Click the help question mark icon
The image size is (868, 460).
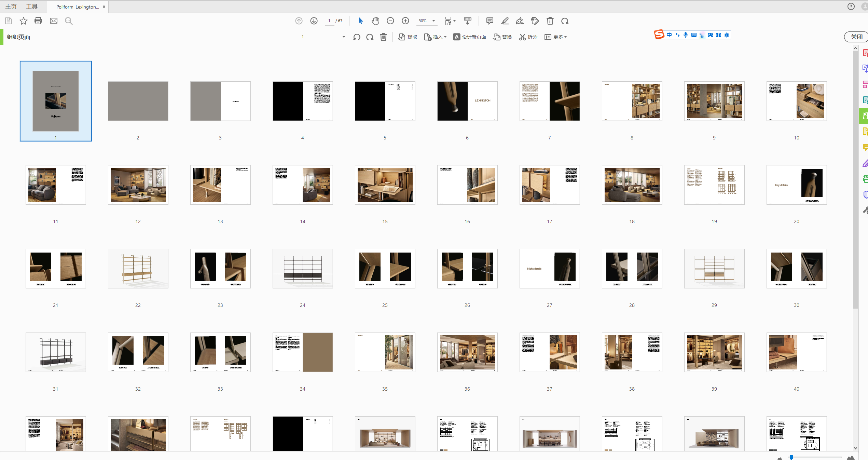click(x=851, y=6)
